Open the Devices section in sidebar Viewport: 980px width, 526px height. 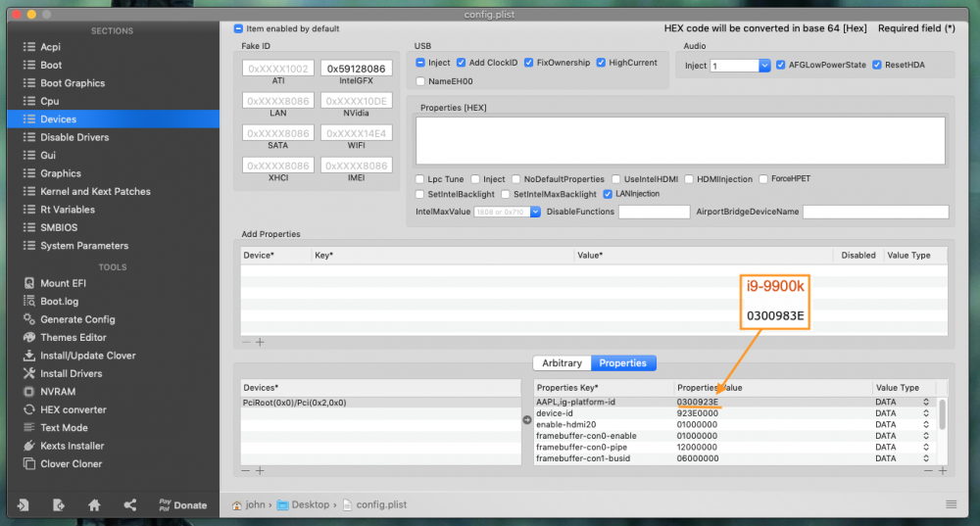pyautogui.click(x=113, y=119)
